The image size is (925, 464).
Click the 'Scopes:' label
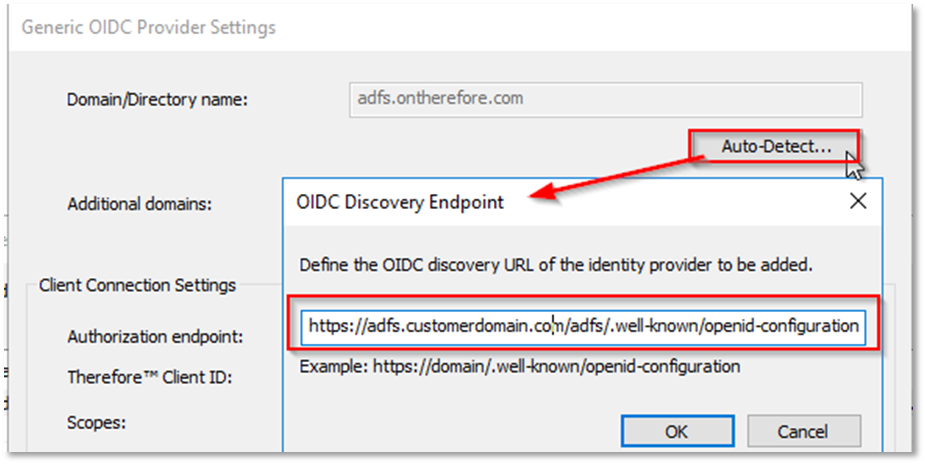pos(97,422)
